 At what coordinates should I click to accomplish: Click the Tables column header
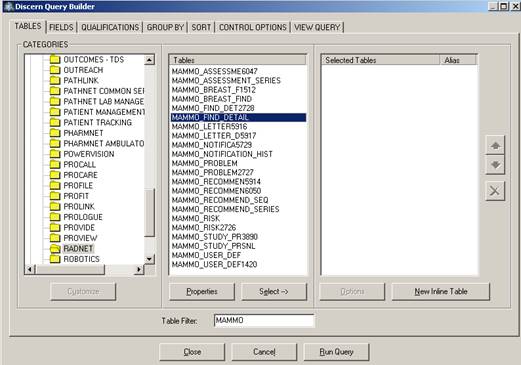[238, 60]
